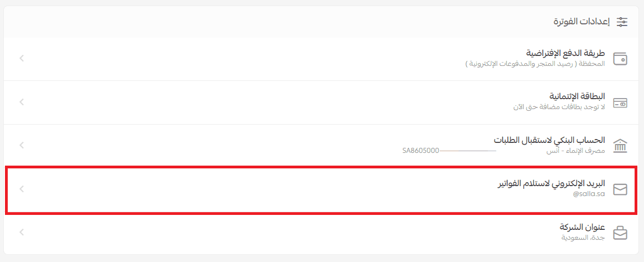Viewport: 644px width, 262px height.
Task: Click the SA8605000 IBAN number text
Action: tap(421, 150)
